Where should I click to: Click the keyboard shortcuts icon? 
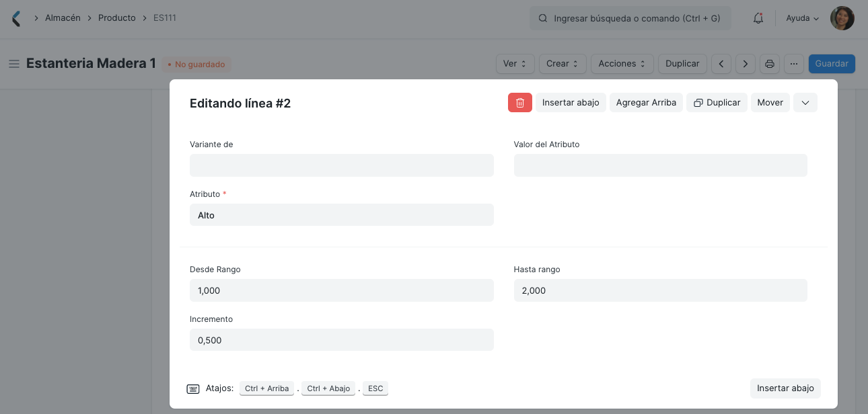tap(193, 388)
